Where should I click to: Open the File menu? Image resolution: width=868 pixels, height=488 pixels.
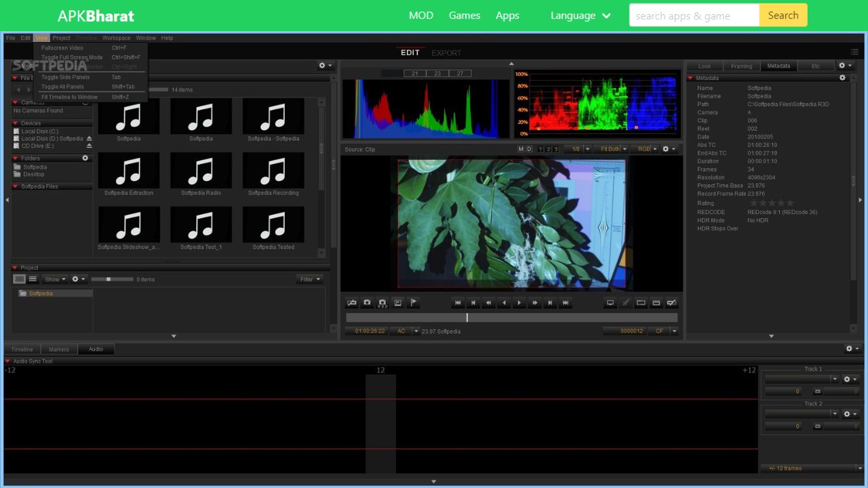[11, 38]
